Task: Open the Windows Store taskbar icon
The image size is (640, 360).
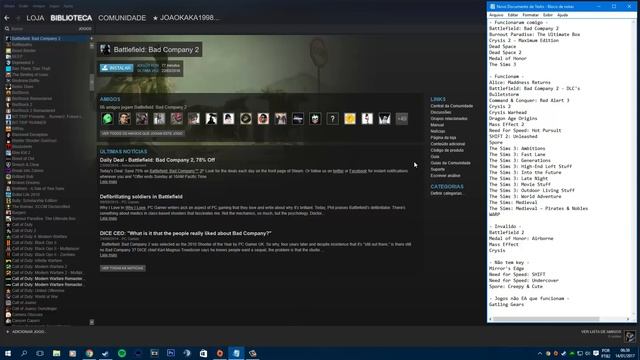Action: pos(203,353)
